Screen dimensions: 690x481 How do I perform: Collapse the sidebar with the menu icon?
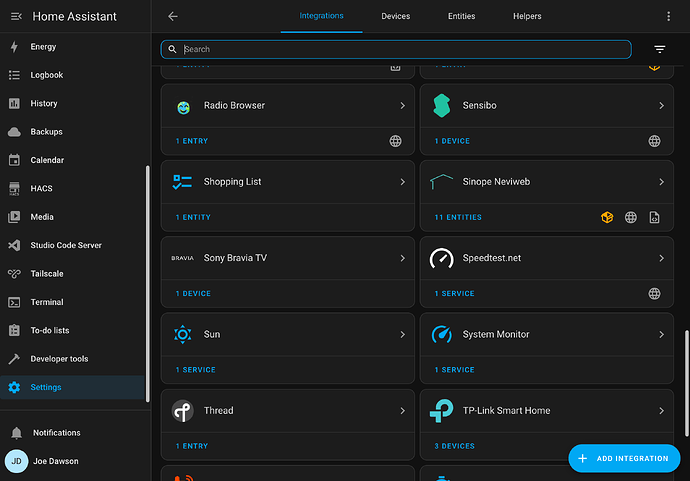pyautogui.click(x=16, y=16)
